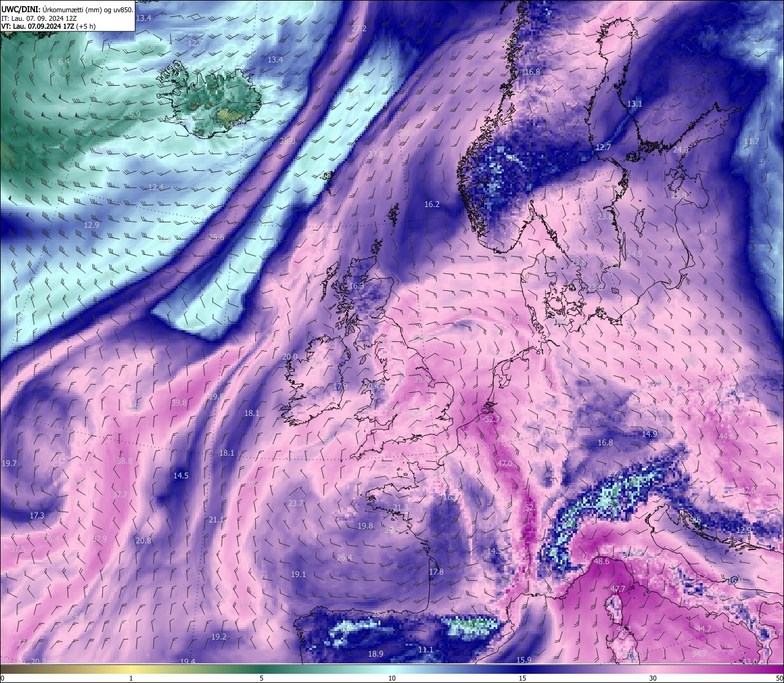Click the 16.3 value over Scotland
Image resolution: width=784 pixels, height=683 pixels.
coord(356,285)
